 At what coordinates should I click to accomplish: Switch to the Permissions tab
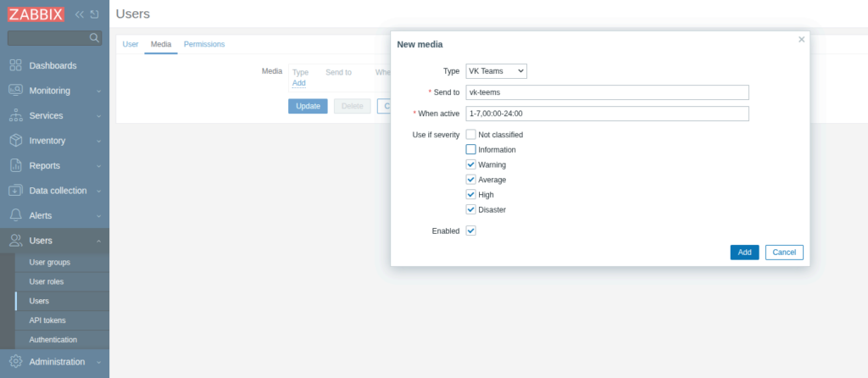[204, 44]
